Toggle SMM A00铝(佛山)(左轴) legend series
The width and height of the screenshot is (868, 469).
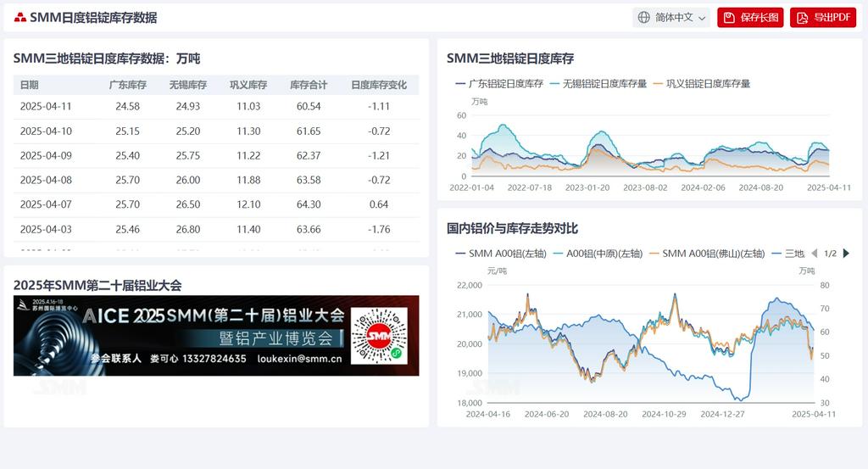click(706, 254)
